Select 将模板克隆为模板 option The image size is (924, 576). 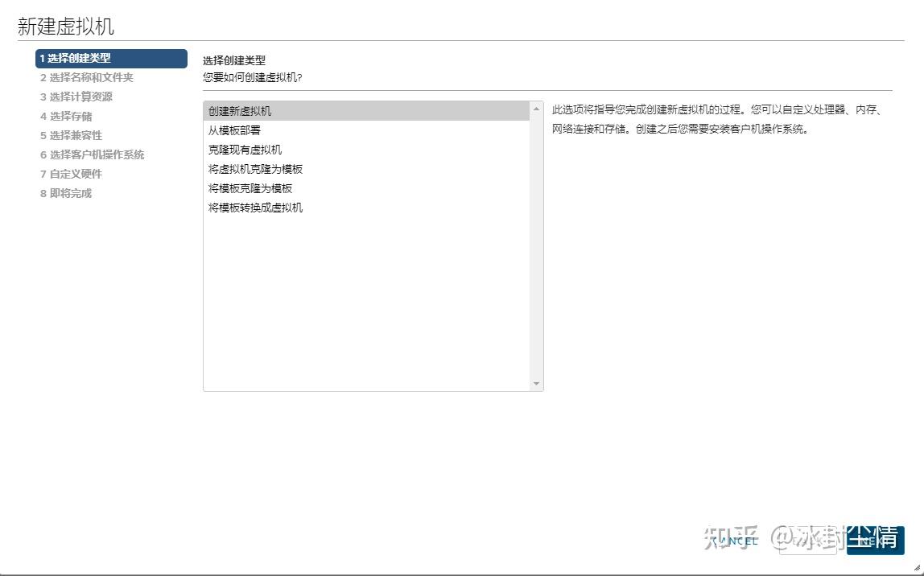(366, 188)
